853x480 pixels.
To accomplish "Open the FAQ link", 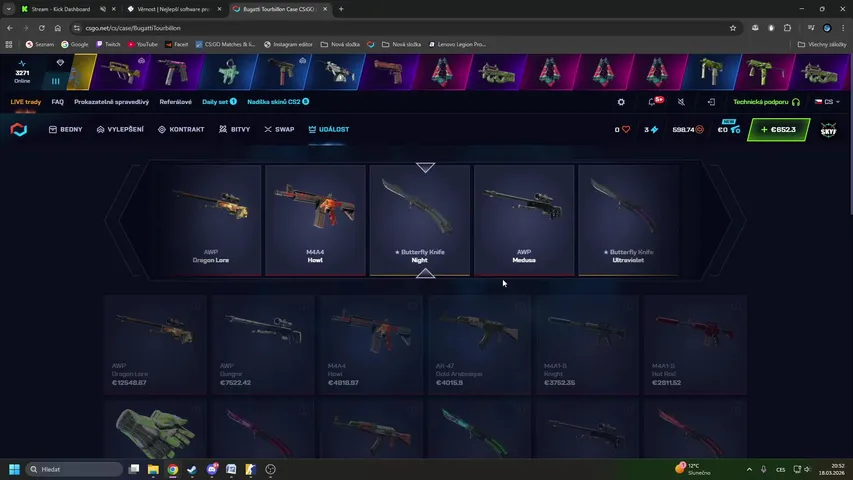I will coord(58,102).
